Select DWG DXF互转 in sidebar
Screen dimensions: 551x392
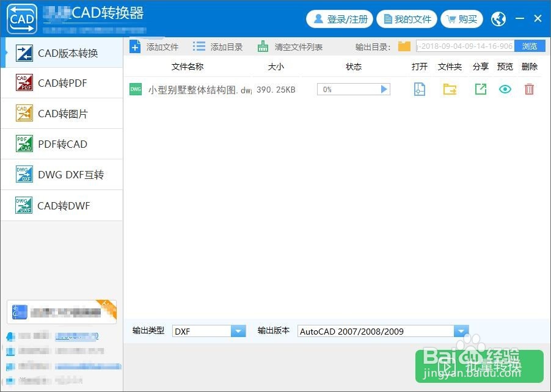point(62,175)
